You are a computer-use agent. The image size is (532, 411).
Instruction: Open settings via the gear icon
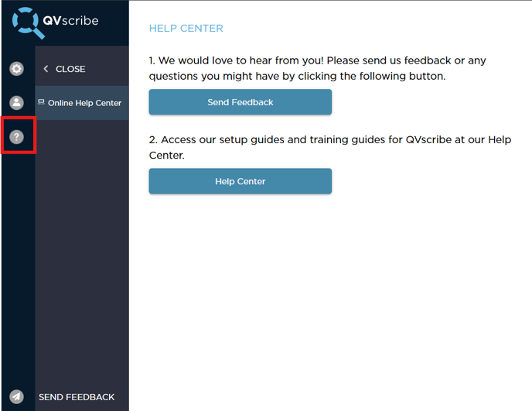tap(16, 69)
